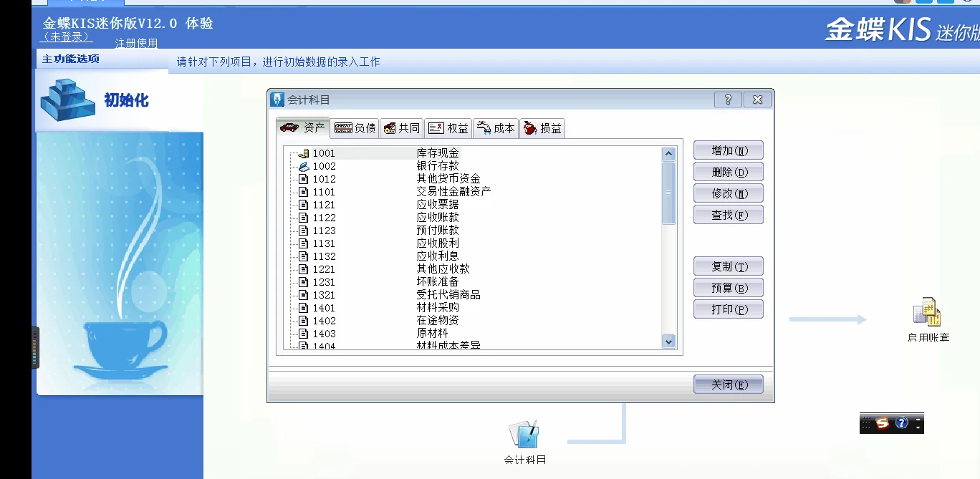Switch to the 负债 tab
The image size is (980, 479).
pyautogui.click(x=355, y=128)
